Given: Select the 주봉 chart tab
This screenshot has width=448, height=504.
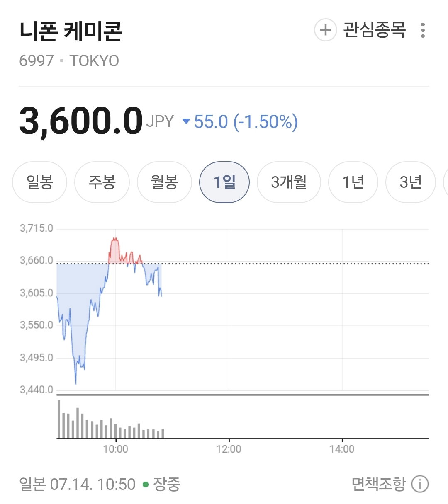Looking at the screenshot, I should [102, 182].
